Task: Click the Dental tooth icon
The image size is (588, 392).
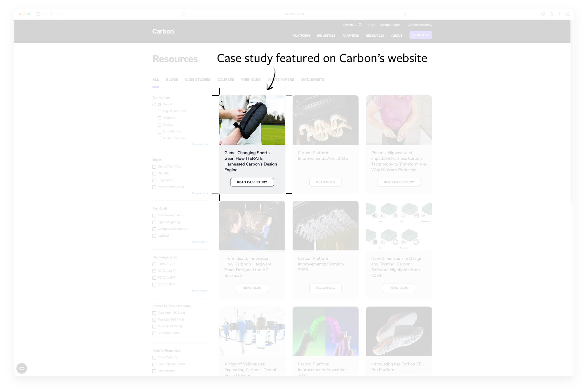Action: (159, 104)
